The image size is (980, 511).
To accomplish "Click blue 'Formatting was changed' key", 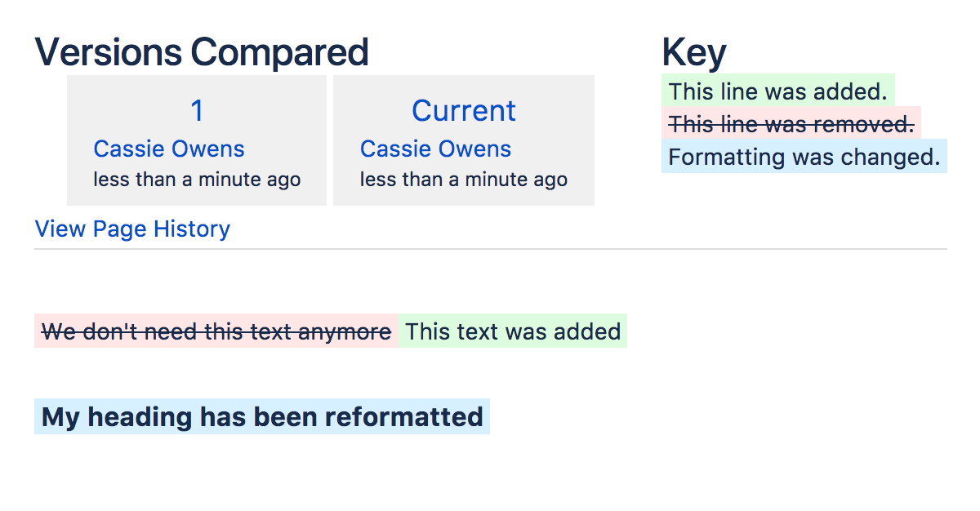I will click(x=804, y=156).
